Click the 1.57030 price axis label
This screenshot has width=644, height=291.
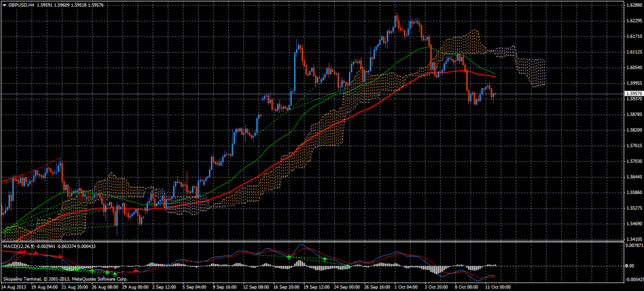click(x=631, y=161)
